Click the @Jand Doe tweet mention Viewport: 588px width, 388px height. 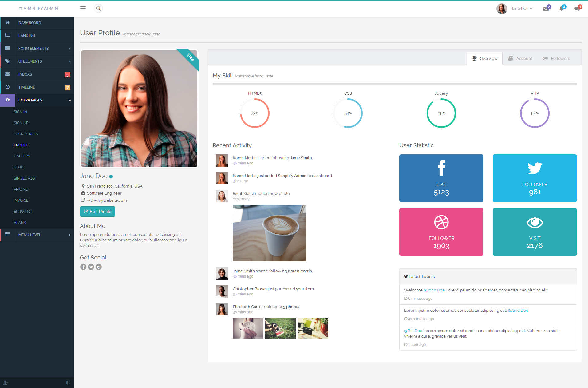click(518, 310)
